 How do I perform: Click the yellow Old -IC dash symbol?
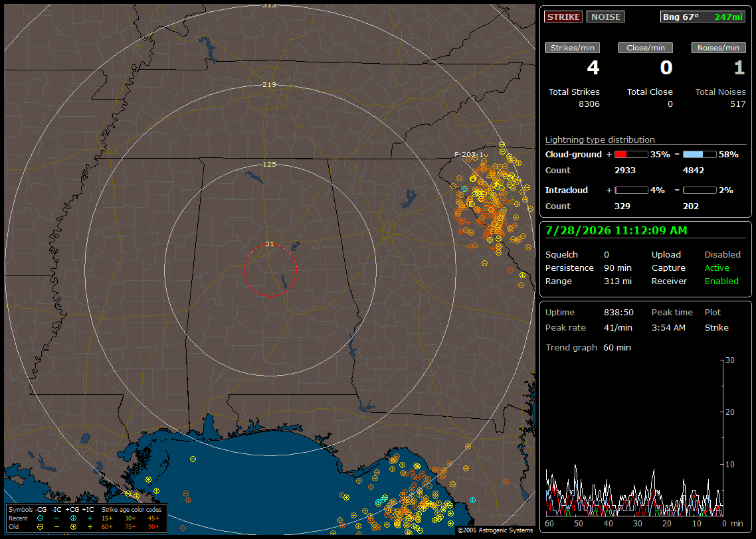pyautogui.click(x=57, y=527)
